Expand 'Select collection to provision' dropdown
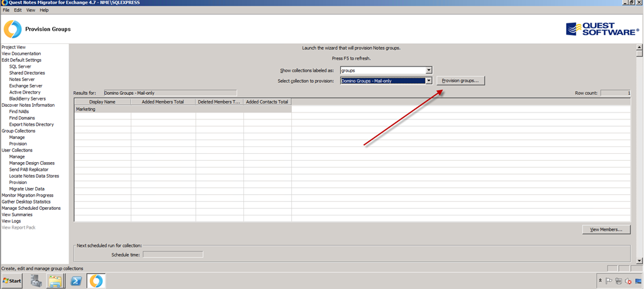 [429, 81]
